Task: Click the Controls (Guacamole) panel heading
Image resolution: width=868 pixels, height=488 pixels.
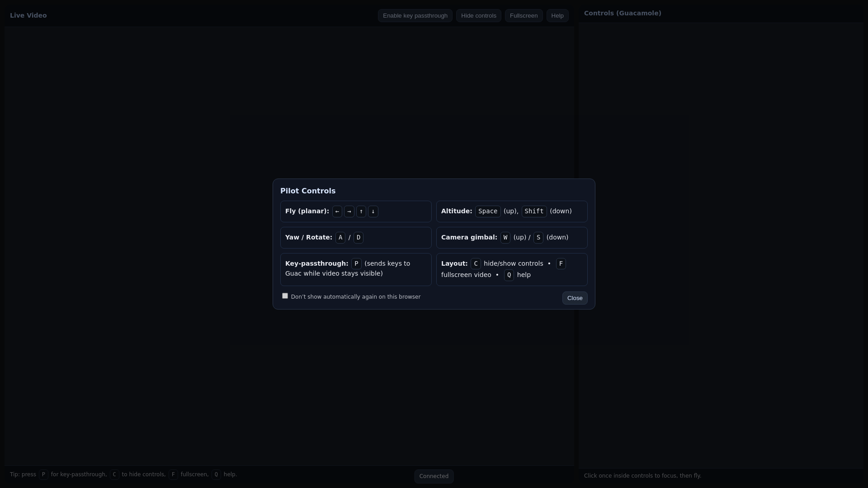Action: pos(622,13)
